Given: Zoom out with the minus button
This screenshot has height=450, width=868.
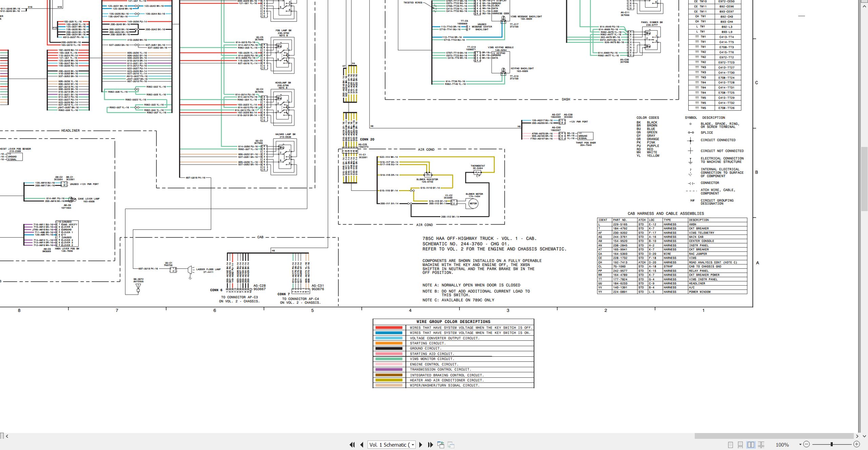Looking at the screenshot, I should [x=807, y=444].
